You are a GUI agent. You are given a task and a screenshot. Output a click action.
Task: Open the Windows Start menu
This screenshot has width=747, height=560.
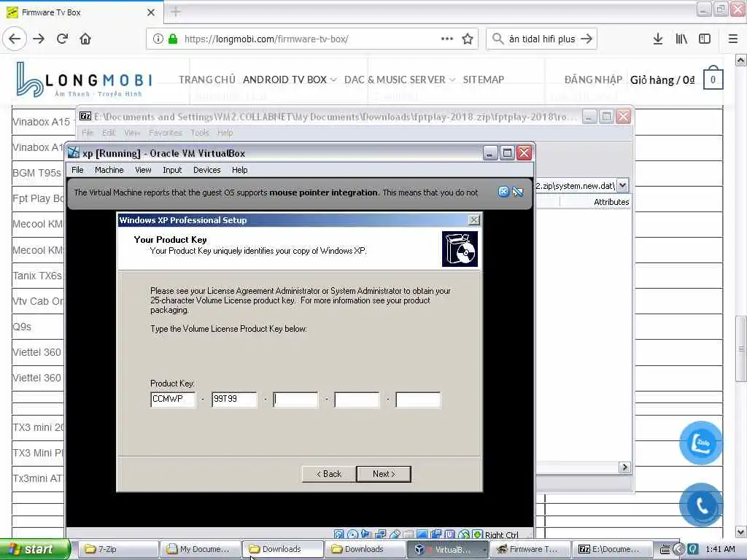[x=35, y=549]
